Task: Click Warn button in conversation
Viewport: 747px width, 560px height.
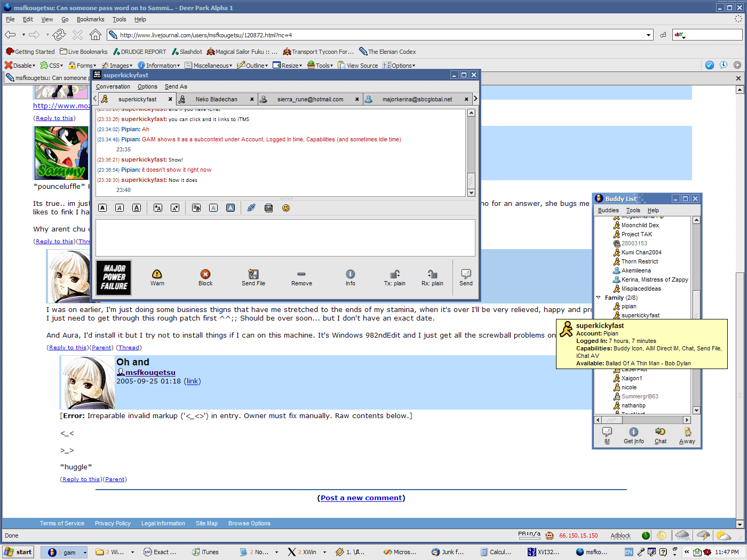Action: pyautogui.click(x=157, y=278)
